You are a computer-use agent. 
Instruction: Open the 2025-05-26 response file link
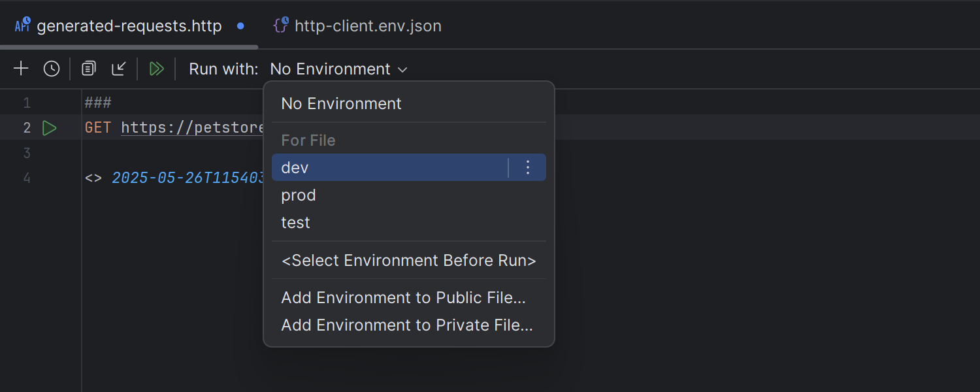pos(187,178)
